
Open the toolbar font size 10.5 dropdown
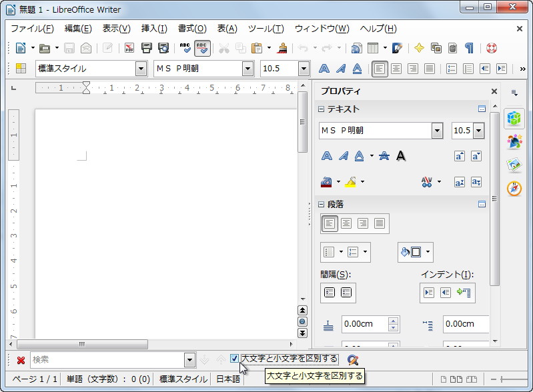coord(304,69)
